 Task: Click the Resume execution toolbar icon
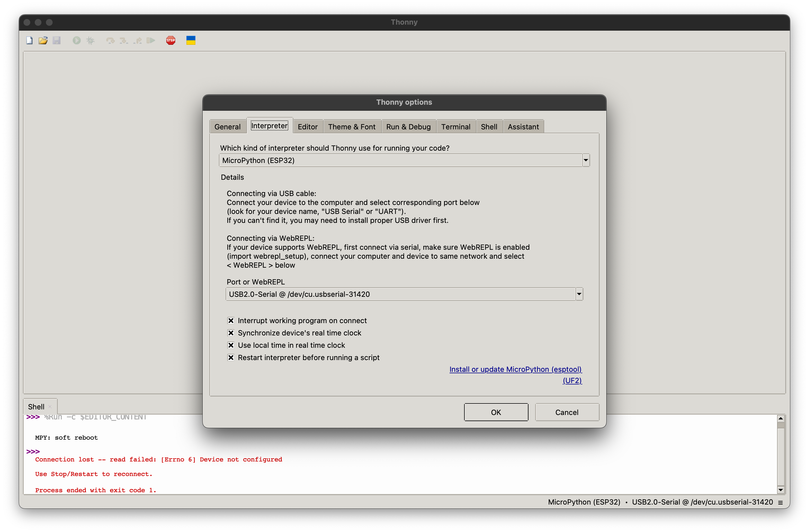[151, 40]
